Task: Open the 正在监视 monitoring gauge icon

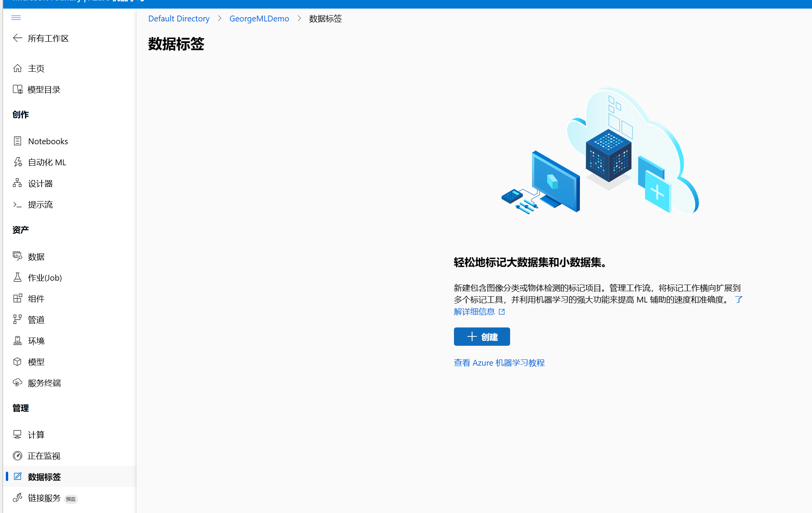Action: click(x=17, y=455)
